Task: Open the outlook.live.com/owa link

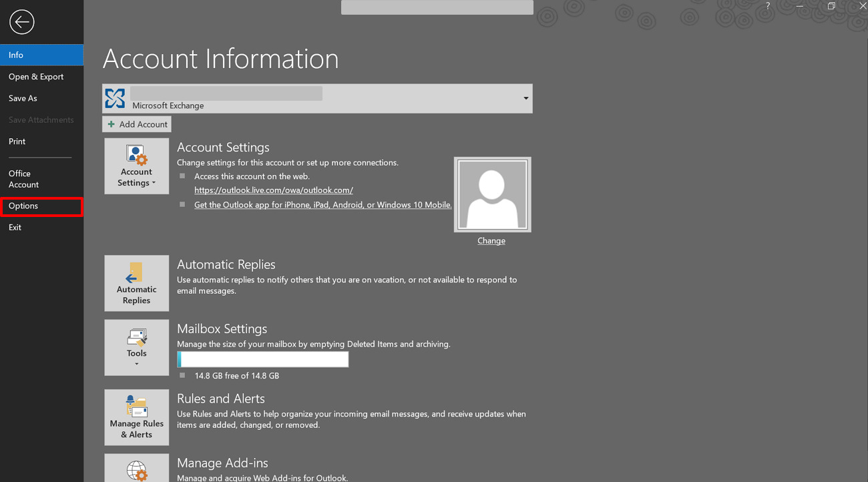Action: (274, 190)
